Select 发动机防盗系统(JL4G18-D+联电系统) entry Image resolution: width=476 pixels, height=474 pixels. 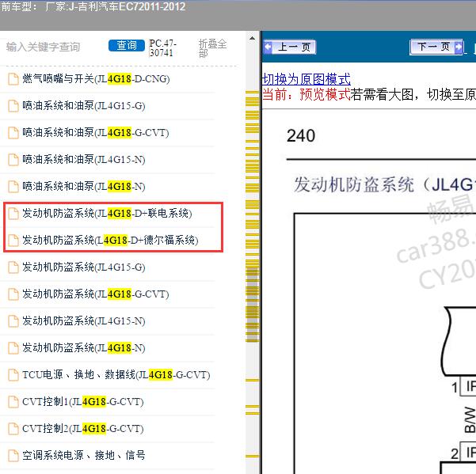(107, 214)
